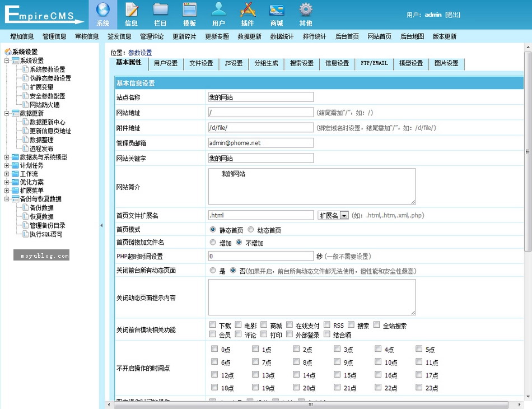The height and width of the screenshot is (409, 532).
Task: Check the 23点 time checkbox
Action: (419, 387)
